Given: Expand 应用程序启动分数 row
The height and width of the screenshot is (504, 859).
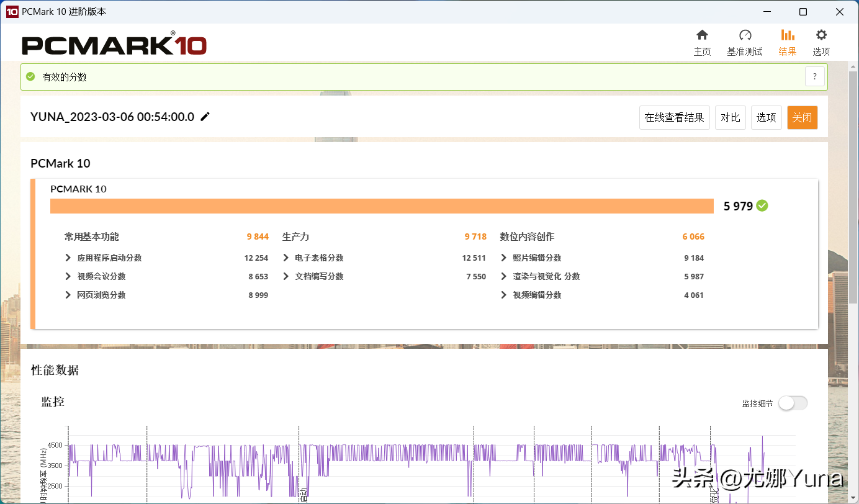Looking at the screenshot, I should tap(68, 258).
